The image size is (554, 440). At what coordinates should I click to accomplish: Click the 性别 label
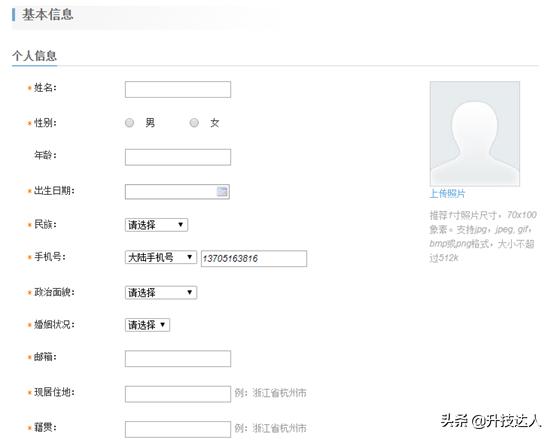45,123
